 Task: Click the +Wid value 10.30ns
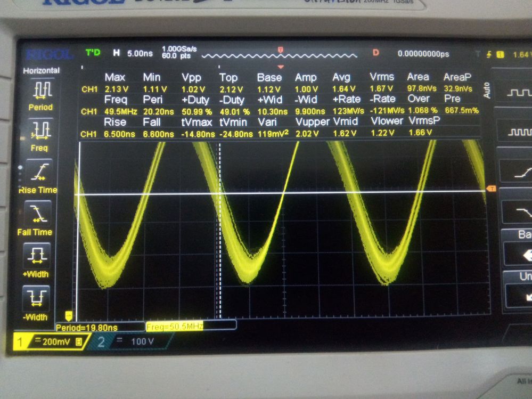273,111
